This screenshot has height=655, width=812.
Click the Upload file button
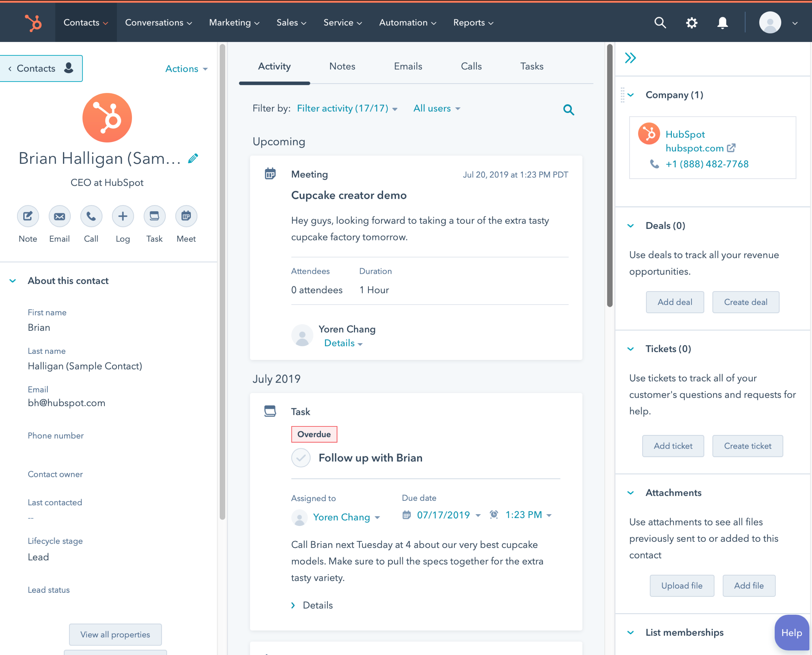pos(682,585)
